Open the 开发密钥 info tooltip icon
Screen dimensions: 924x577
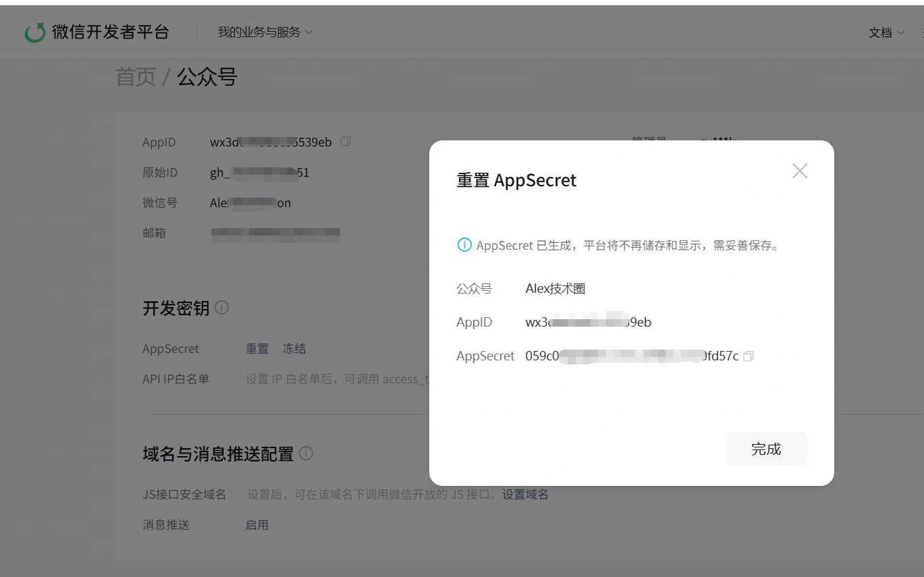tap(221, 308)
